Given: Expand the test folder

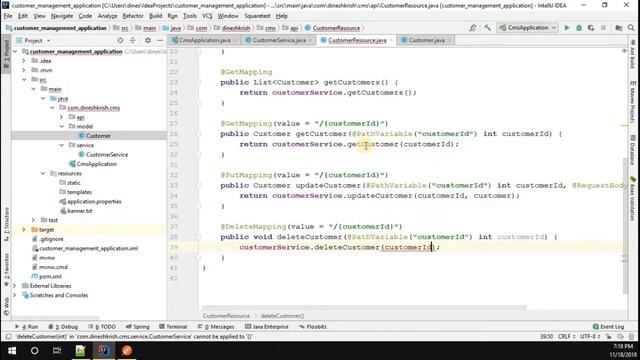Looking at the screenshot, I should [33, 220].
